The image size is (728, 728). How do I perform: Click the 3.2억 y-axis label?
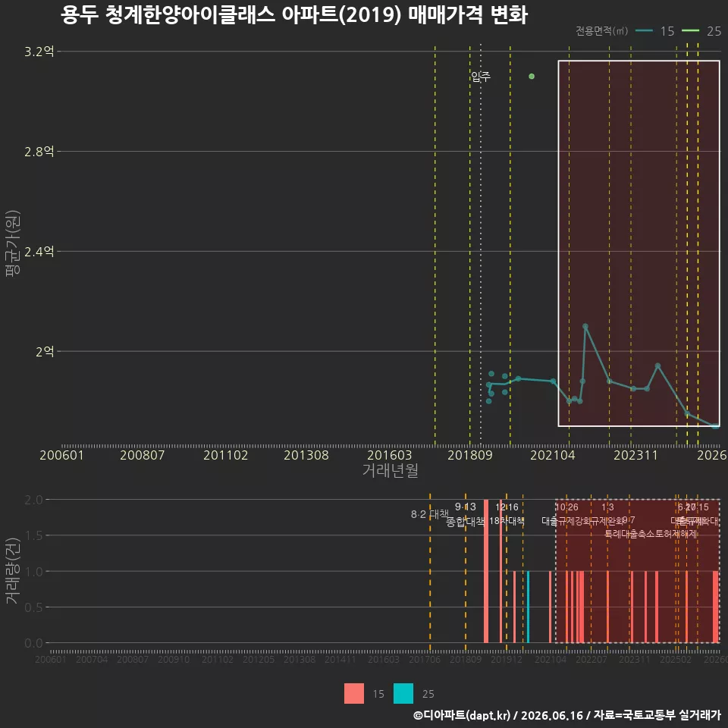click(39, 52)
